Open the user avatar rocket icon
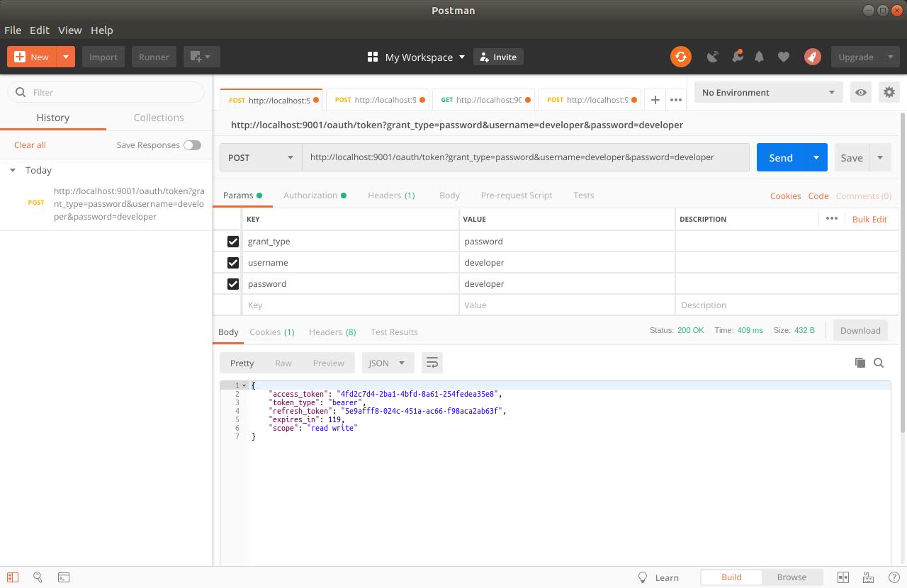 812,57
